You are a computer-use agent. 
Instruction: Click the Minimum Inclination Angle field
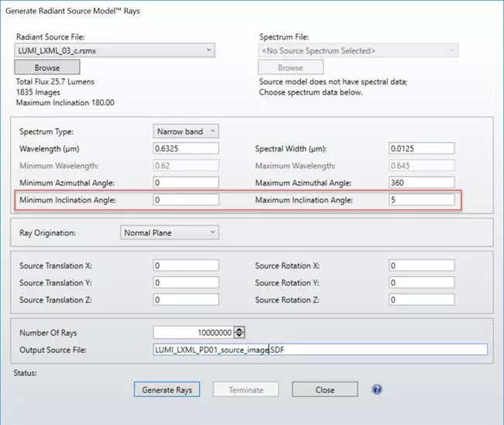pos(186,199)
